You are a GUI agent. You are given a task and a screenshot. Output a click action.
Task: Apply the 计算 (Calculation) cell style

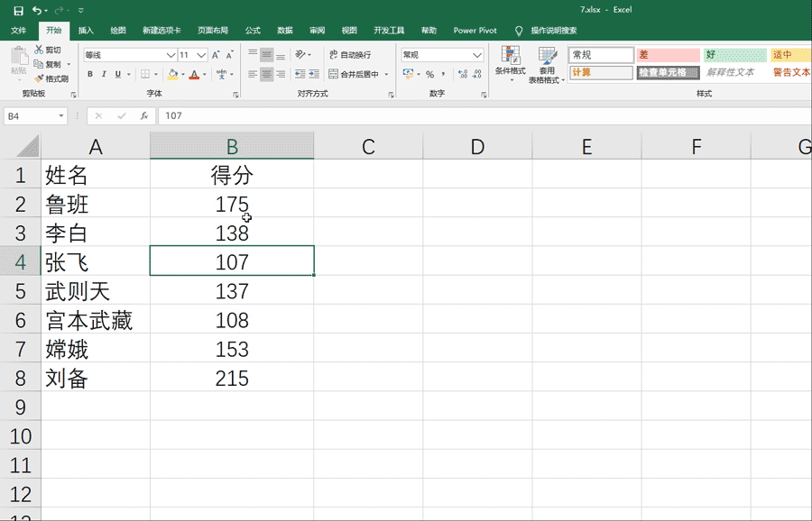(601, 72)
